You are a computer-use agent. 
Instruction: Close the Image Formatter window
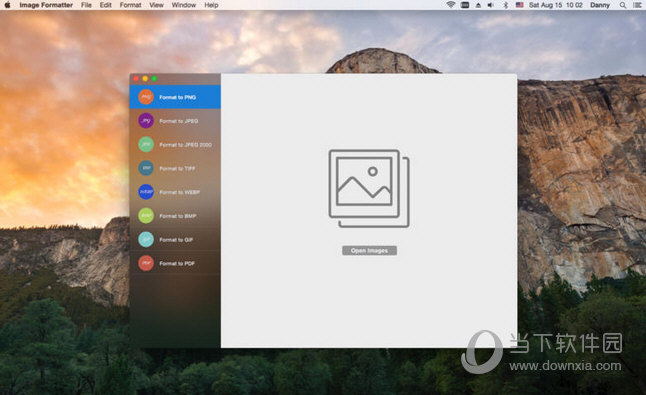coord(136,78)
